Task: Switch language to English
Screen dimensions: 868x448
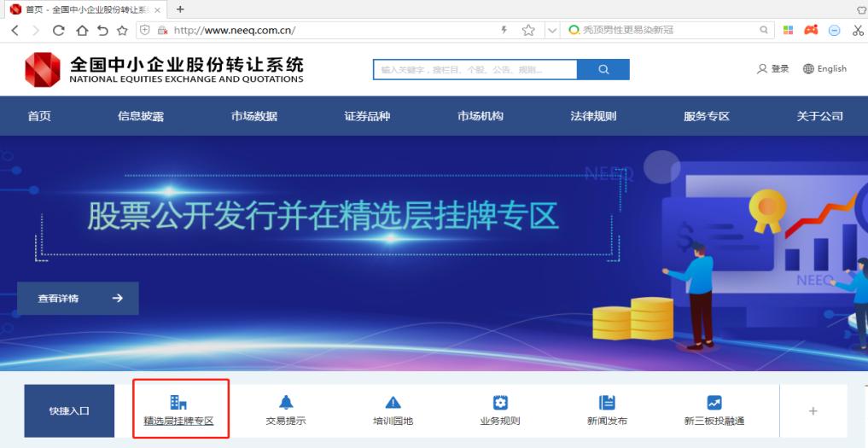Action: (824, 68)
